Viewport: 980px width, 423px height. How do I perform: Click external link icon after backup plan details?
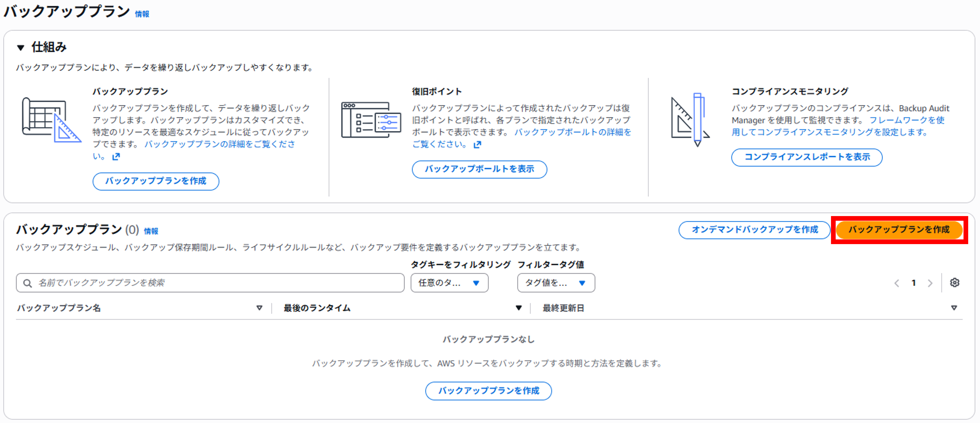click(116, 156)
